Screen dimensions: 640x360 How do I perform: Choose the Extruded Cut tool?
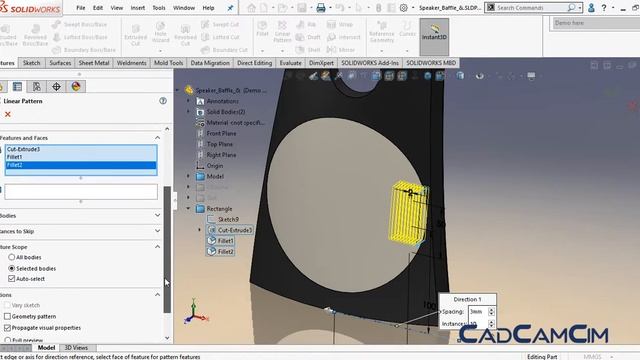(x=136, y=35)
